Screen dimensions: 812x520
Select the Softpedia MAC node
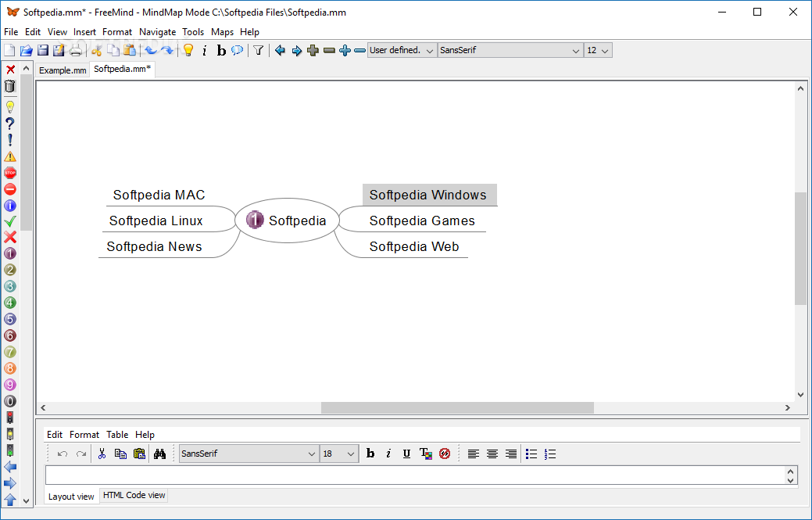pyautogui.click(x=159, y=195)
